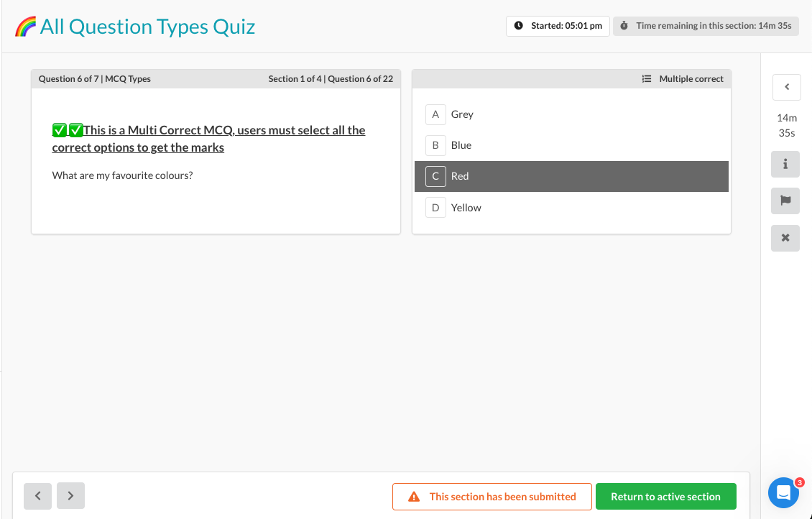The width and height of the screenshot is (812, 519).
Task: Click the X icon in right sidebar
Action: point(785,238)
